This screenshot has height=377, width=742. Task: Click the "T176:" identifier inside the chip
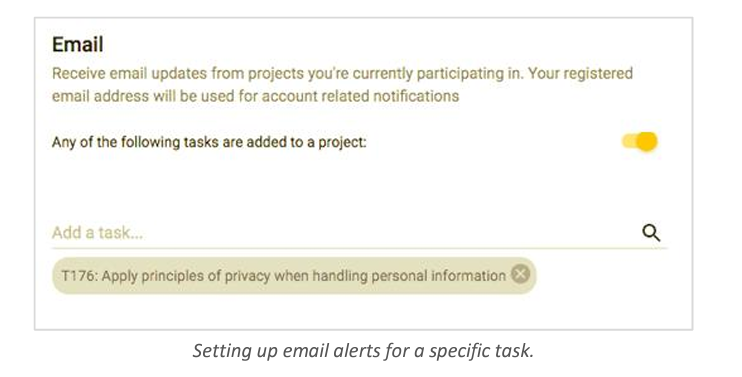pyautogui.click(x=80, y=276)
